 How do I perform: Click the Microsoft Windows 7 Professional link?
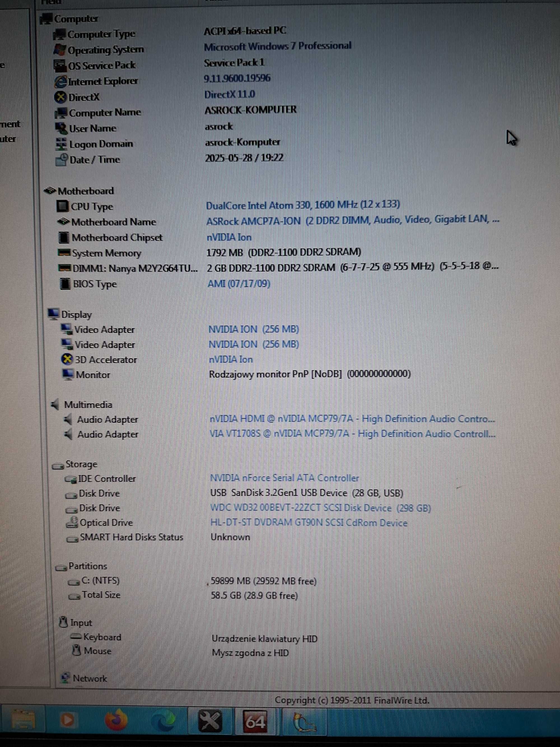coord(277,46)
